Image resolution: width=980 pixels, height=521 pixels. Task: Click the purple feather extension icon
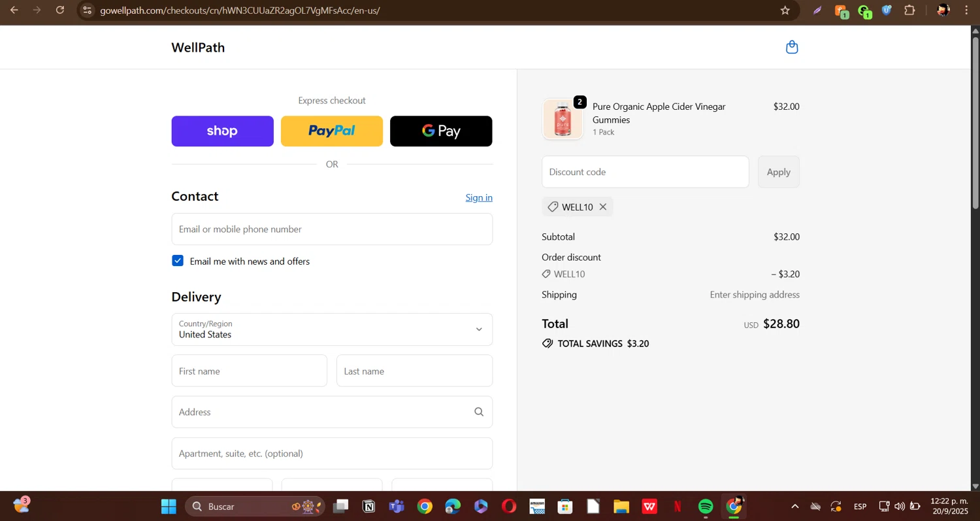pyautogui.click(x=817, y=10)
